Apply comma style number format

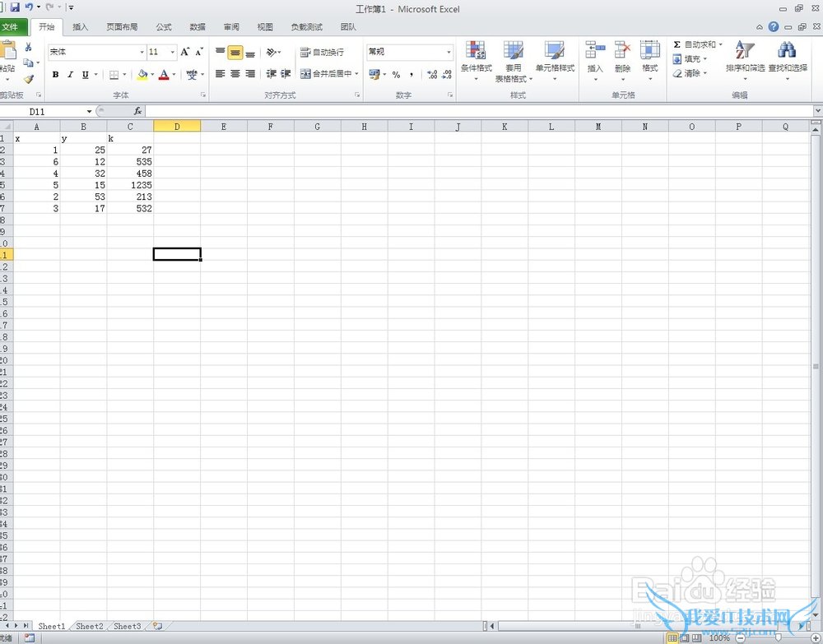[x=411, y=75]
